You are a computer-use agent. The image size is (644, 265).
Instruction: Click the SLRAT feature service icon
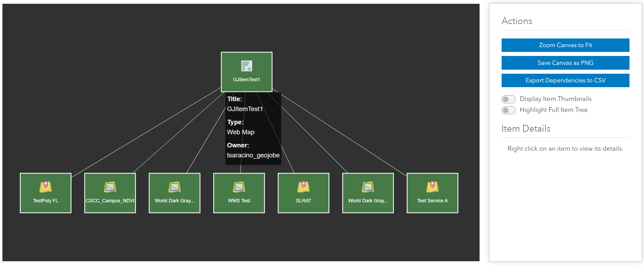[303, 187]
